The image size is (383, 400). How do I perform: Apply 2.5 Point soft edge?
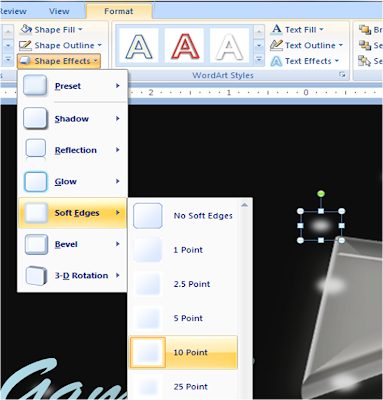[183, 284]
